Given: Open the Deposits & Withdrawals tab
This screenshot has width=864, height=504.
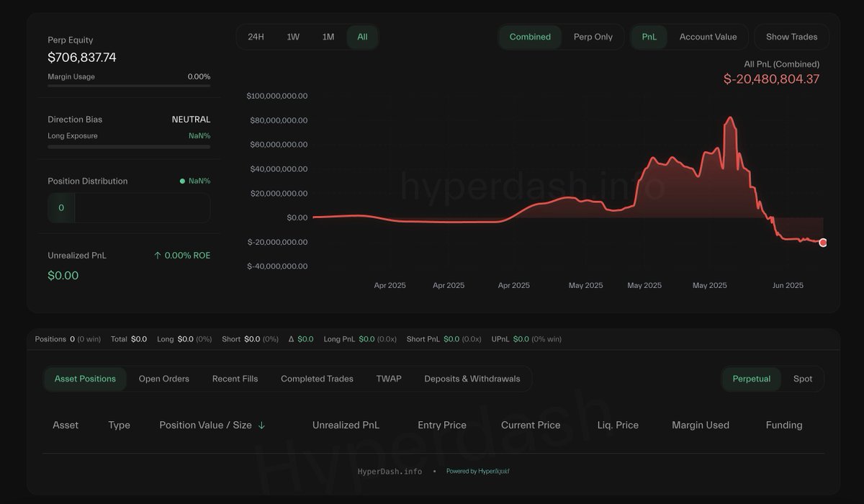Looking at the screenshot, I should 472,379.
